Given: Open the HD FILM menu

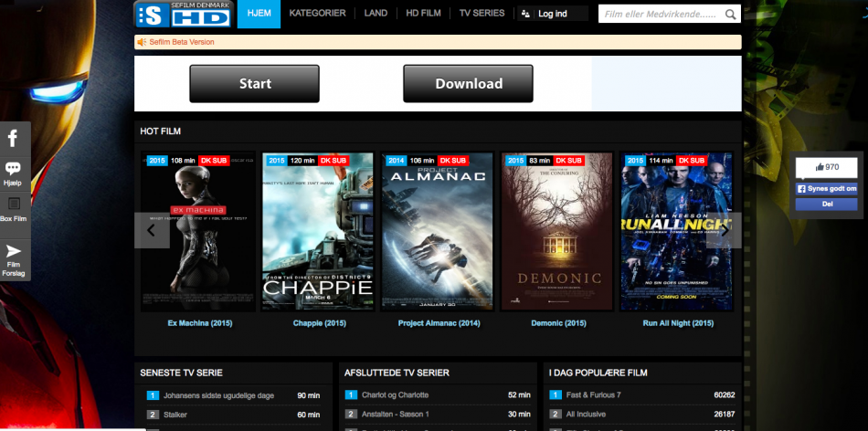Looking at the screenshot, I should [x=423, y=14].
